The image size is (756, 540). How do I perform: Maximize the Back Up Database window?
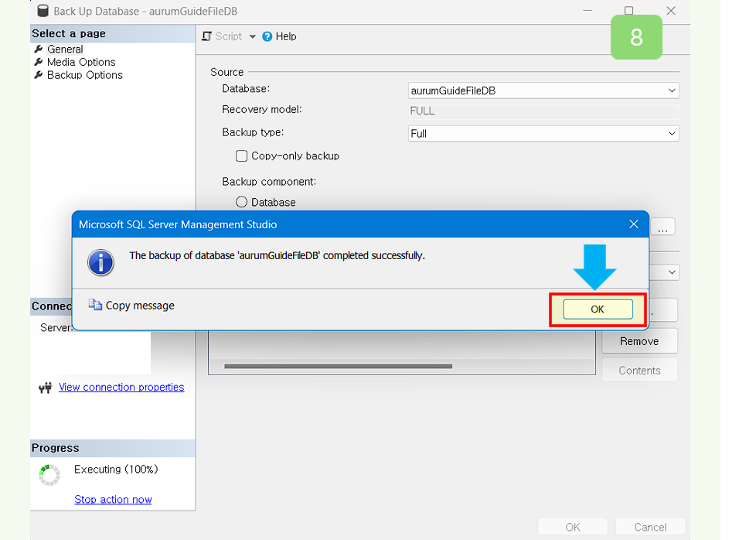point(628,11)
